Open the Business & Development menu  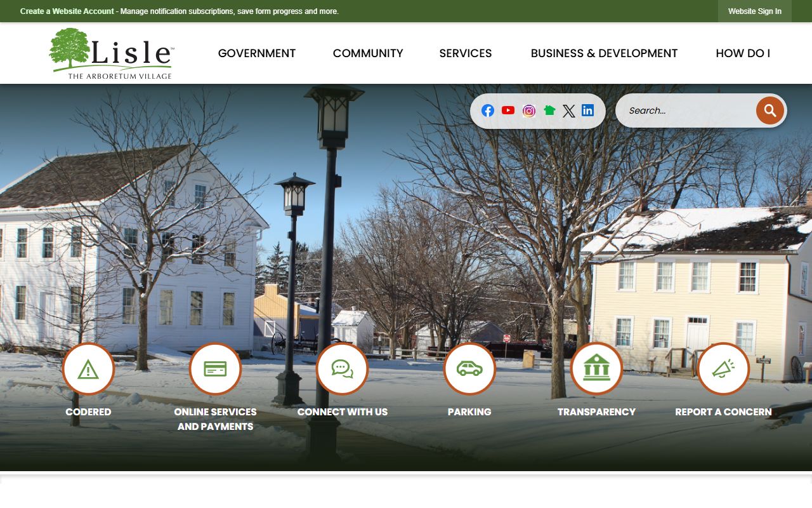604,53
